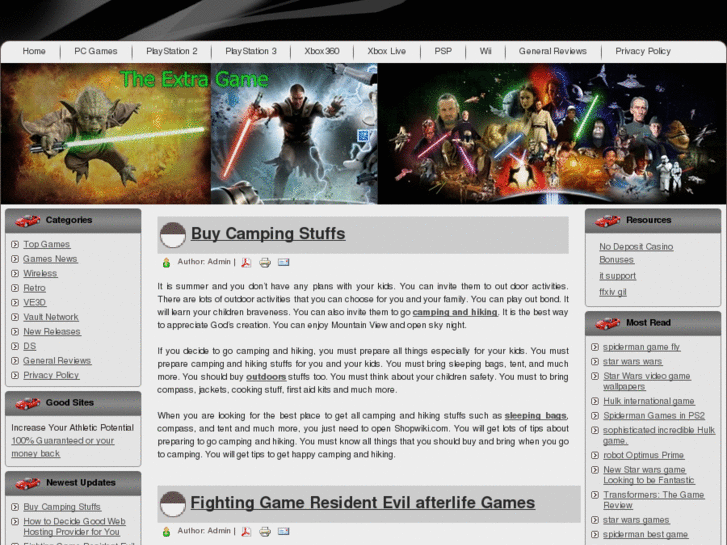Screen dimensions: 727x545
Task: Open Transformers: The Game Review link
Action: click(654, 500)
